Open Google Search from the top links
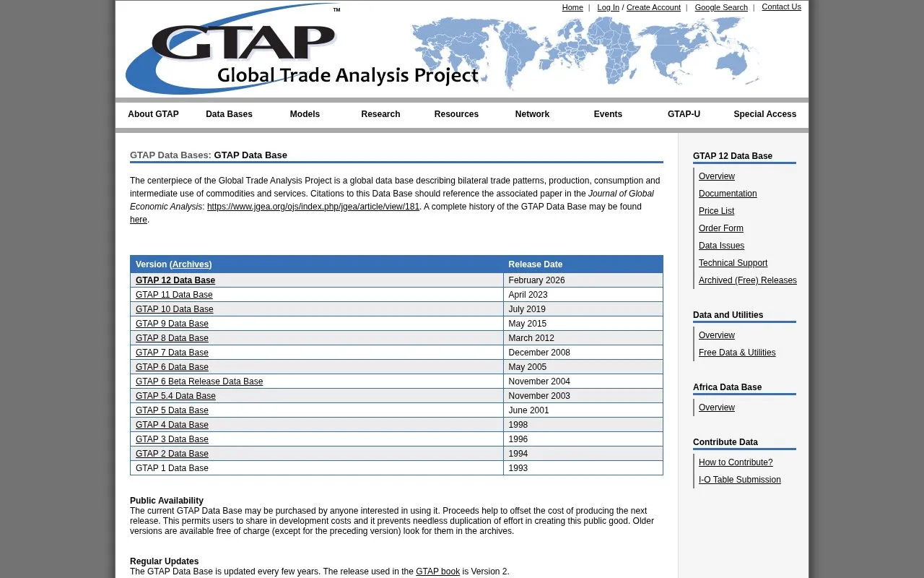The width and height of the screenshot is (924, 578). tap(721, 7)
